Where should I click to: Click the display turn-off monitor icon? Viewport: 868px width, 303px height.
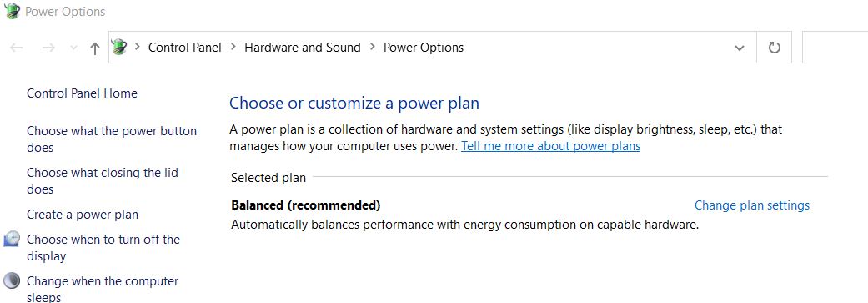click(12, 240)
